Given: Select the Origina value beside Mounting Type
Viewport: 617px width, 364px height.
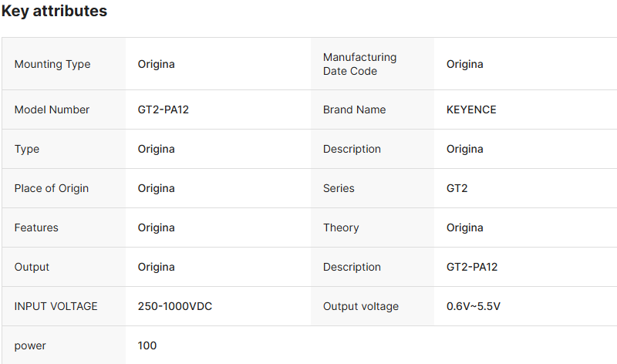Looking at the screenshot, I should point(157,64).
